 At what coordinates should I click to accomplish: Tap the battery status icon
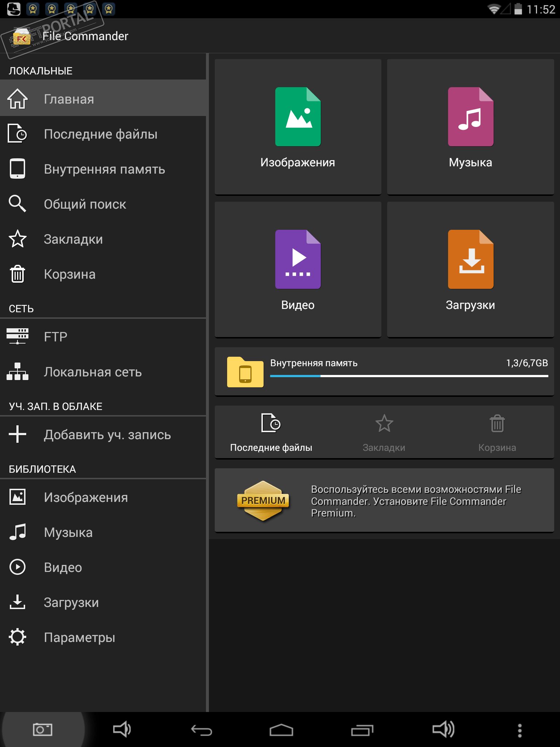coord(518,9)
